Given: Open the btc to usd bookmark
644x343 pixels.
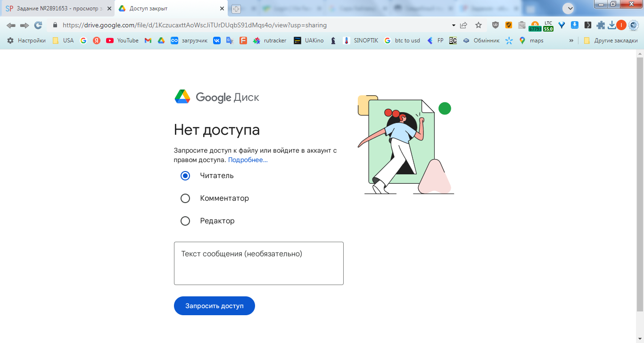Looking at the screenshot, I should pyautogui.click(x=402, y=41).
